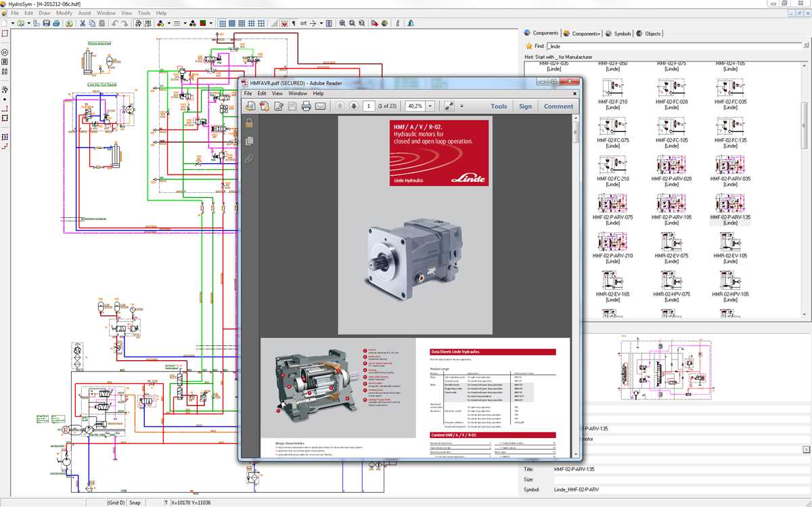812x507 pixels.
Task: Click the colored vertical bars tool in left toolbar
Action: (x=5, y=136)
